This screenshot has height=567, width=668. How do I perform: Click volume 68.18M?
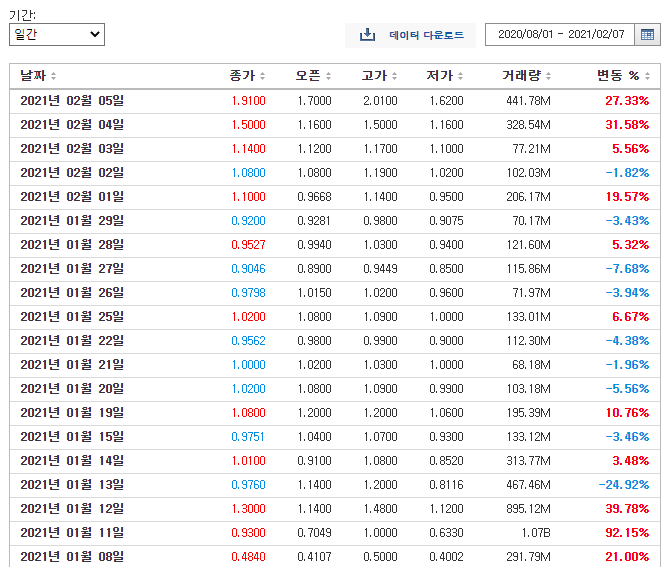pos(531,365)
